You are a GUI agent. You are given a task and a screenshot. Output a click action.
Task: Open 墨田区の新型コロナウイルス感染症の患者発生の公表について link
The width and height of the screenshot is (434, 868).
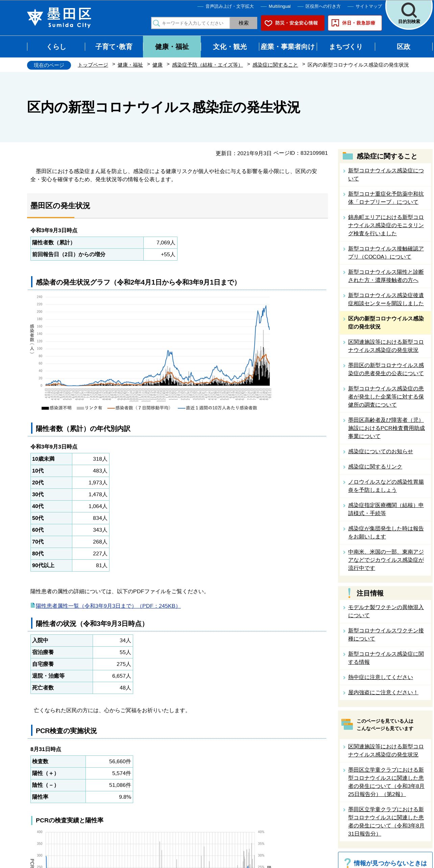[x=386, y=369]
